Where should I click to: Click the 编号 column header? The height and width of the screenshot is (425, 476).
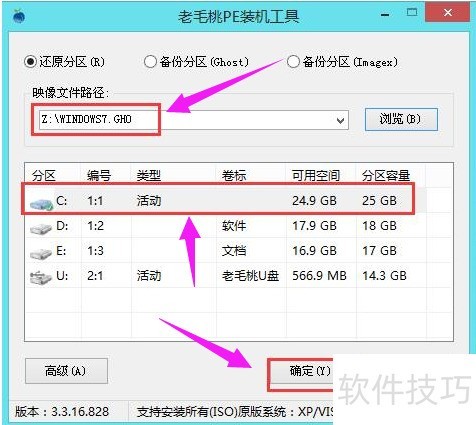point(99,175)
